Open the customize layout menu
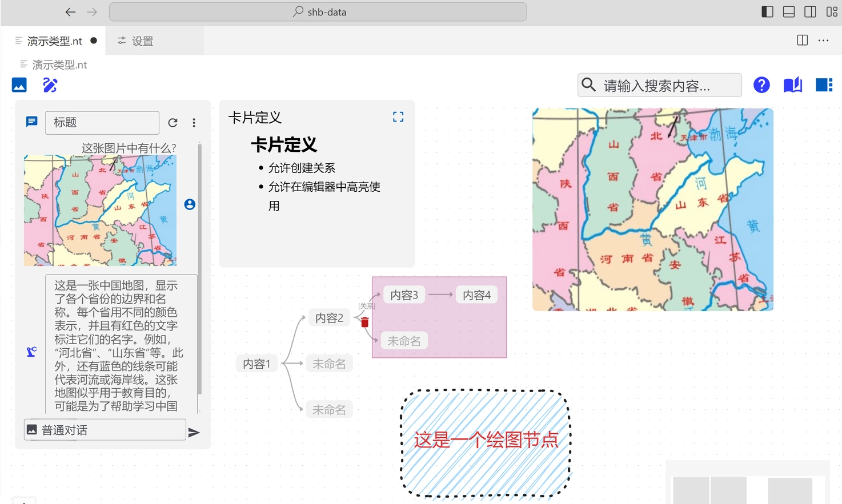Screen dimensions: 842x504 [x=832, y=12]
